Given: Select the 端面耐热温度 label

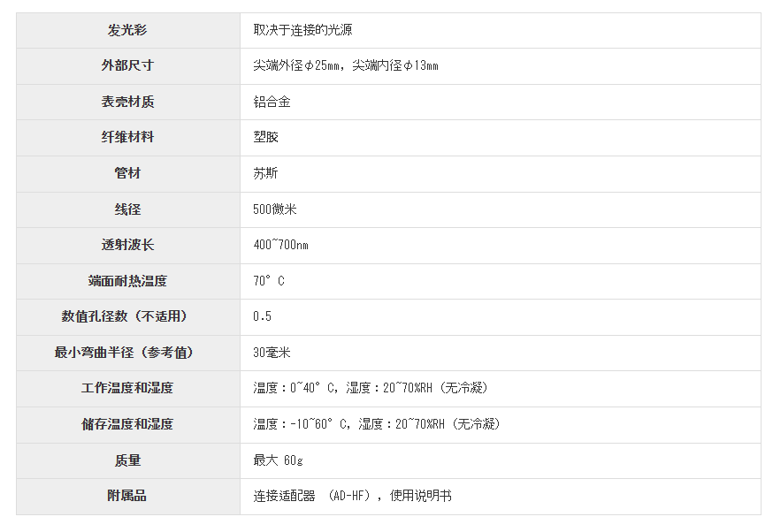Looking at the screenshot, I should pos(127,281).
